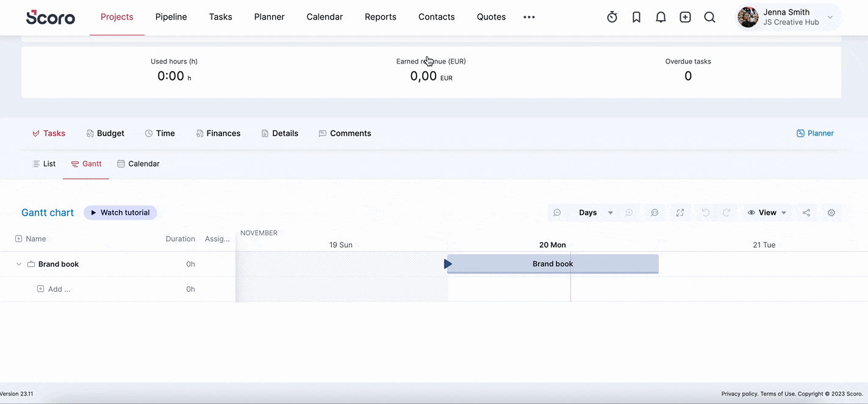Expand the Jenna Smith account menu arrow

[x=830, y=17]
